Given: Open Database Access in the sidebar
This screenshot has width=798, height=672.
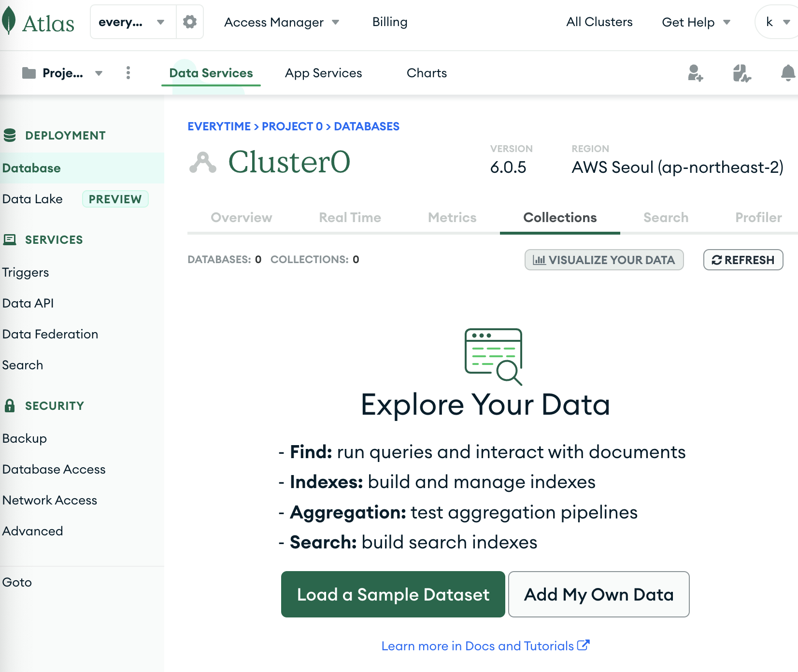Looking at the screenshot, I should (54, 469).
